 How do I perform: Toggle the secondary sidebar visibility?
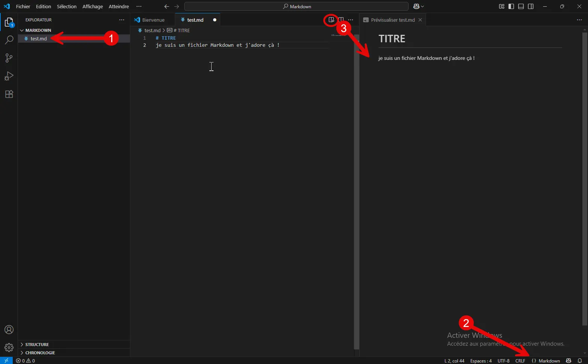click(531, 6)
